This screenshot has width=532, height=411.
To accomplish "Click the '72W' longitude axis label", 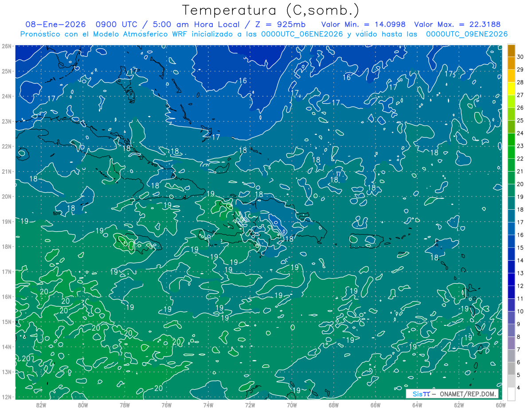I will 250,405.
